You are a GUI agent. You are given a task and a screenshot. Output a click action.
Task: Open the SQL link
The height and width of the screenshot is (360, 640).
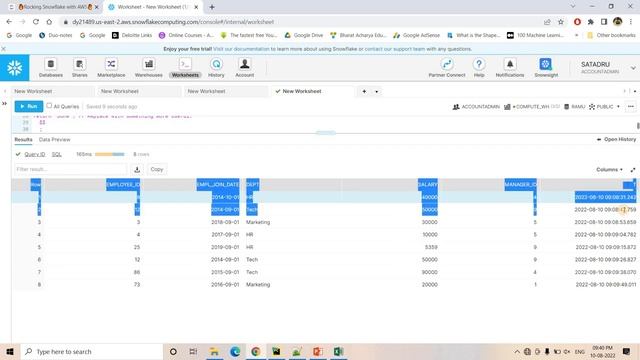pos(57,154)
